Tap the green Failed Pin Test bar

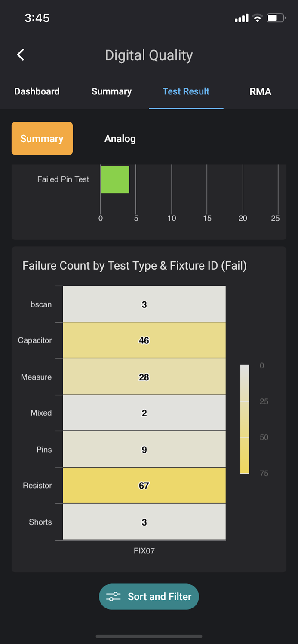tap(115, 179)
